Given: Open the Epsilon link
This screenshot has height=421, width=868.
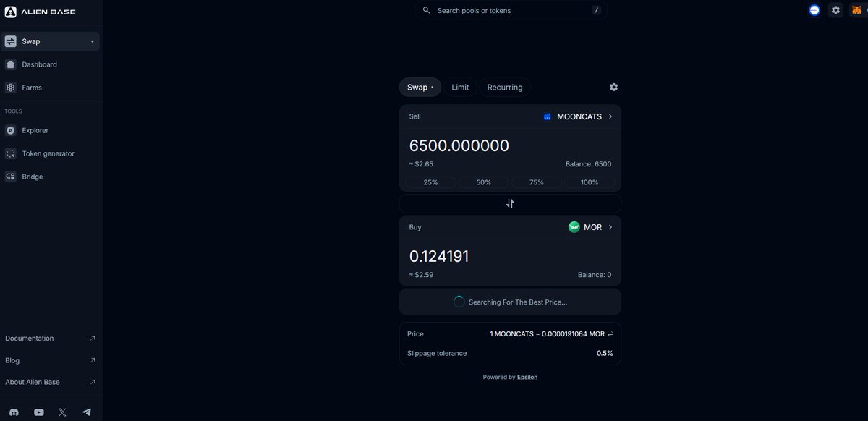Looking at the screenshot, I should coord(527,377).
